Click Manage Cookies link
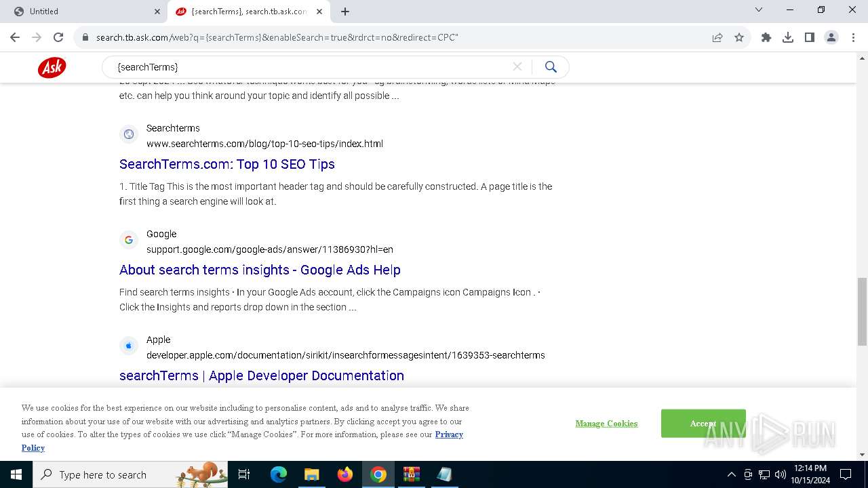Image resolution: width=868 pixels, height=488 pixels. tap(606, 424)
